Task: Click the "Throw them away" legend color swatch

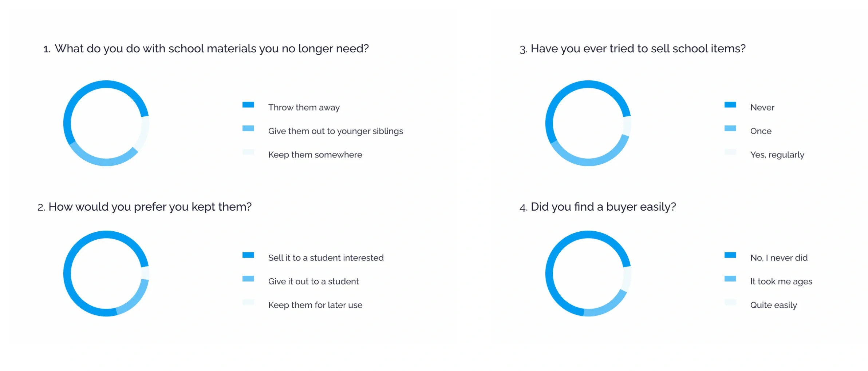Action: pos(248,105)
